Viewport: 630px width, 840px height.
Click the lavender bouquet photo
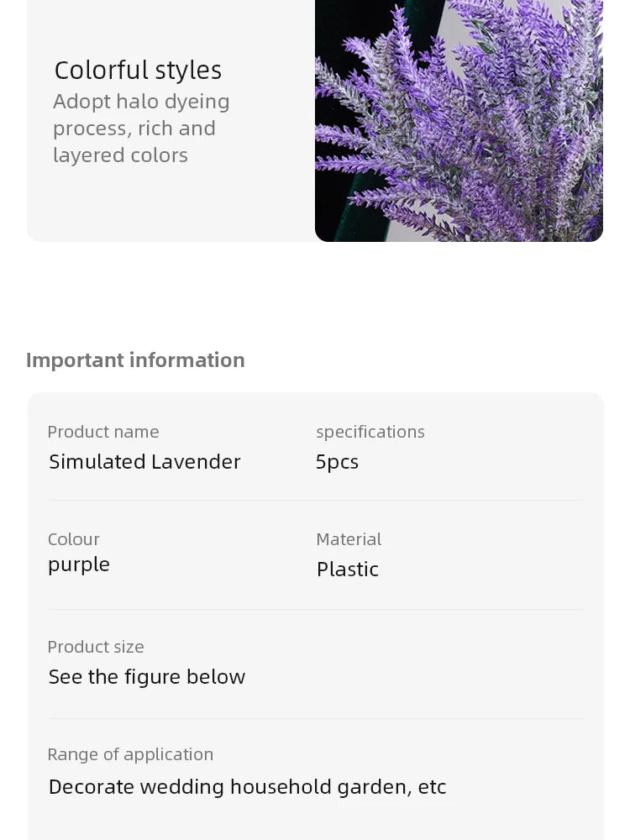(x=459, y=120)
